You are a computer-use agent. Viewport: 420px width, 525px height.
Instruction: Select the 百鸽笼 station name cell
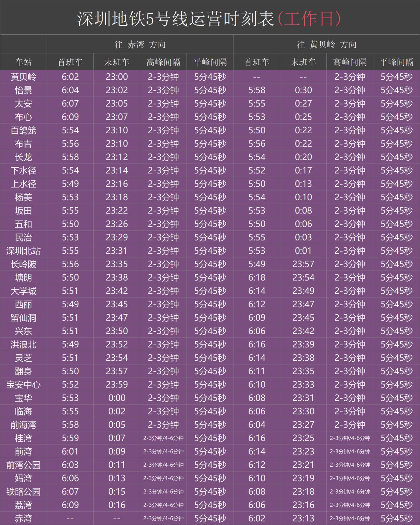click(23, 130)
